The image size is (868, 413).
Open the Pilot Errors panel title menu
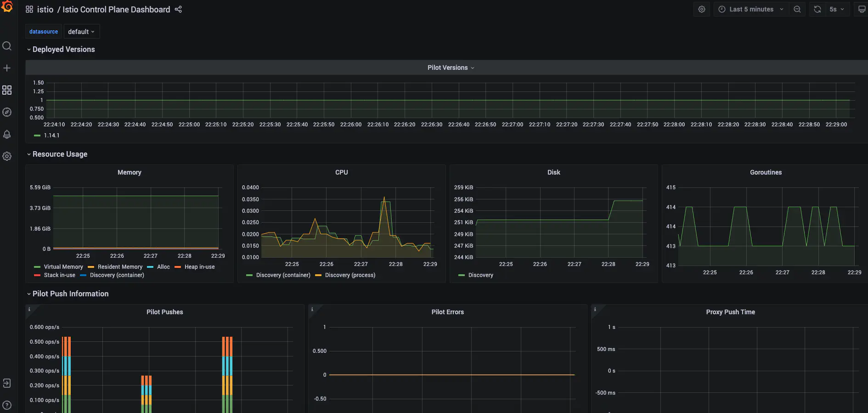tap(448, 312)
